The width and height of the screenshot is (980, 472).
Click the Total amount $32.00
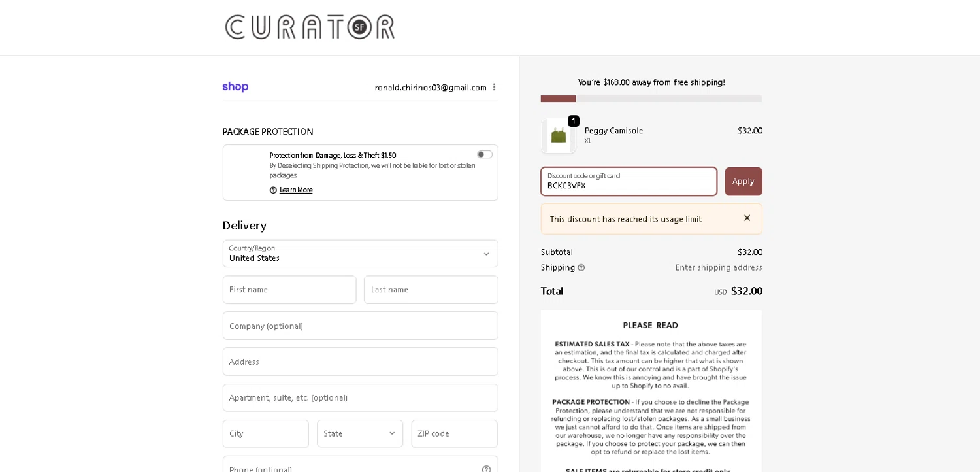(747, 291)
